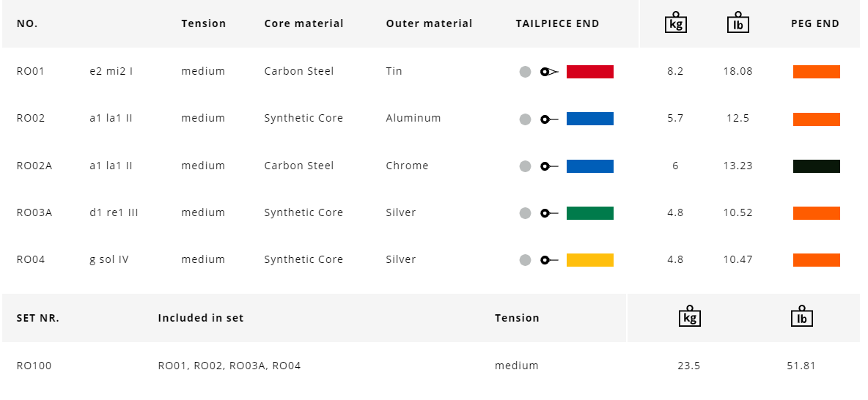
Task: Click the yellow tailpiece swatch for RO04
Action: (x=589, y=260)
